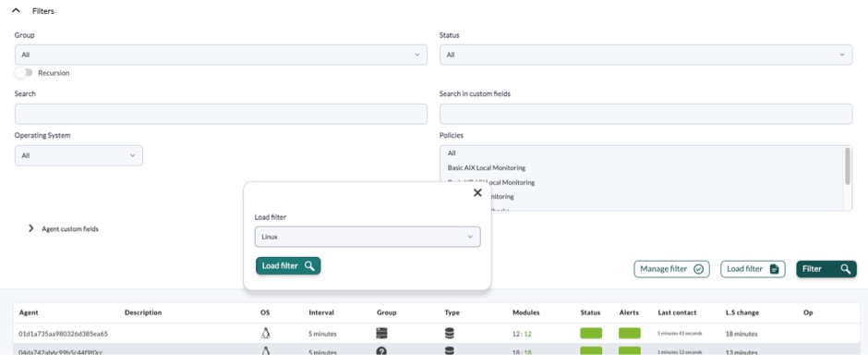Sort by the Interval column header

tap(321, 312)
